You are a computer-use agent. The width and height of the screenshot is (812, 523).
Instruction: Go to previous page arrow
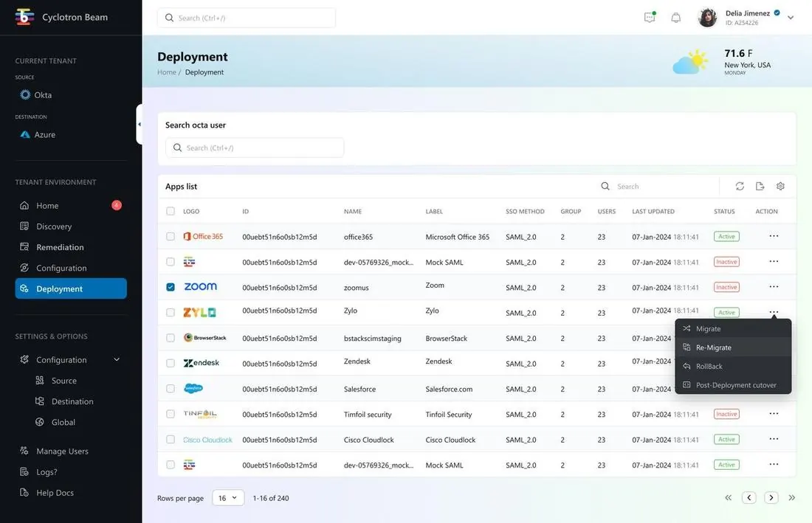(x=749, y=498)
